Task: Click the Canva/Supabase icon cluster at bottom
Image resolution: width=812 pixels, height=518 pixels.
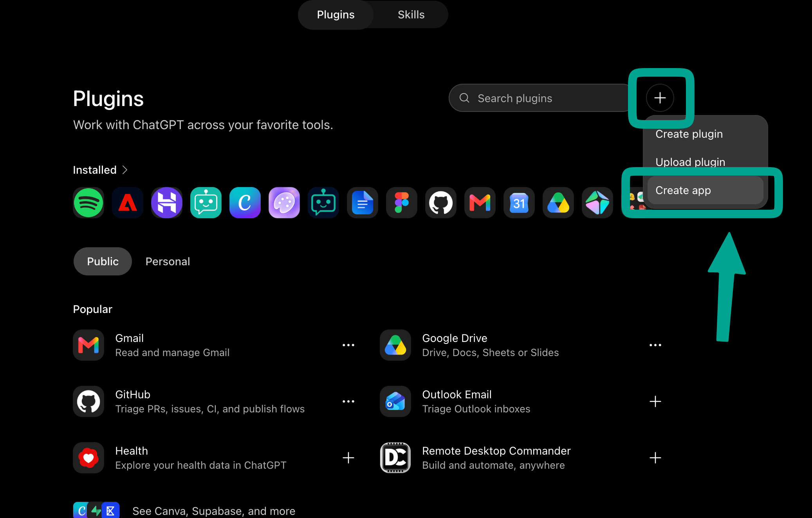Action: (96, 510)
